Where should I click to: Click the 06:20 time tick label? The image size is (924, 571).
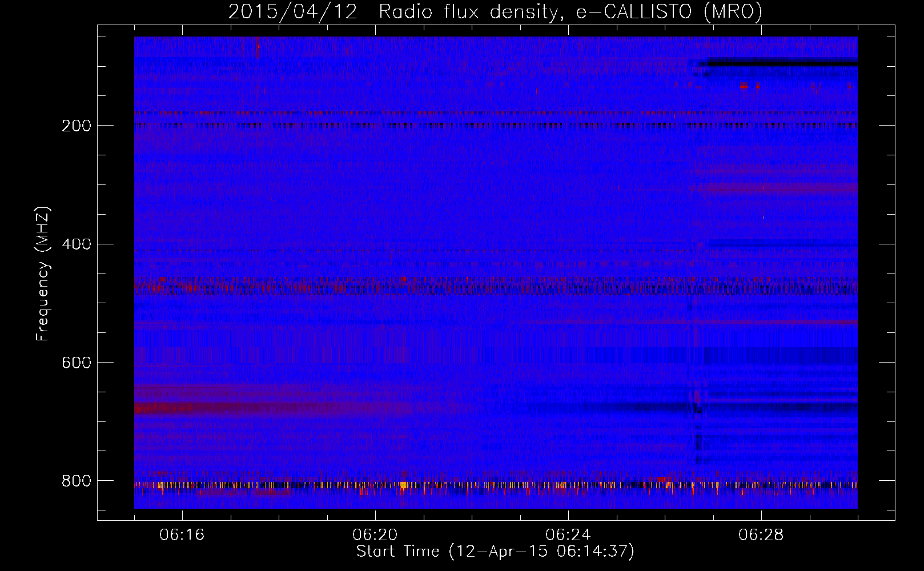pos(375,535)
